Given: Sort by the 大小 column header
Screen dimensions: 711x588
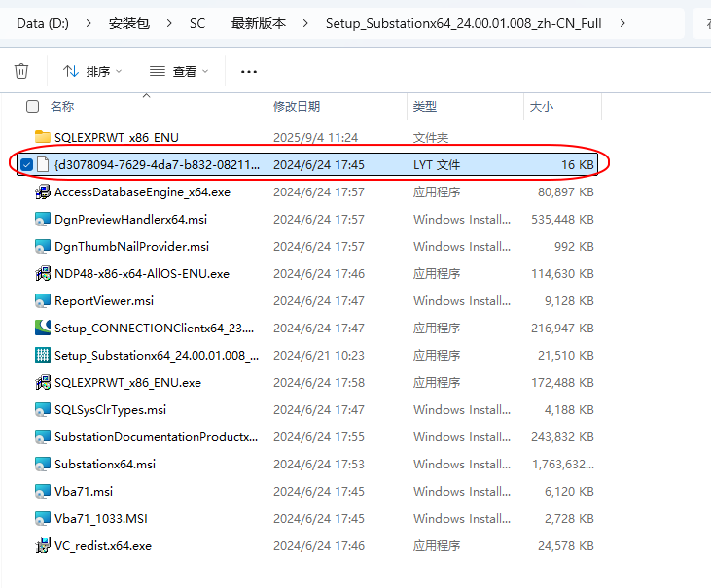Looking at the screenshot, I should tap(542, 107).
